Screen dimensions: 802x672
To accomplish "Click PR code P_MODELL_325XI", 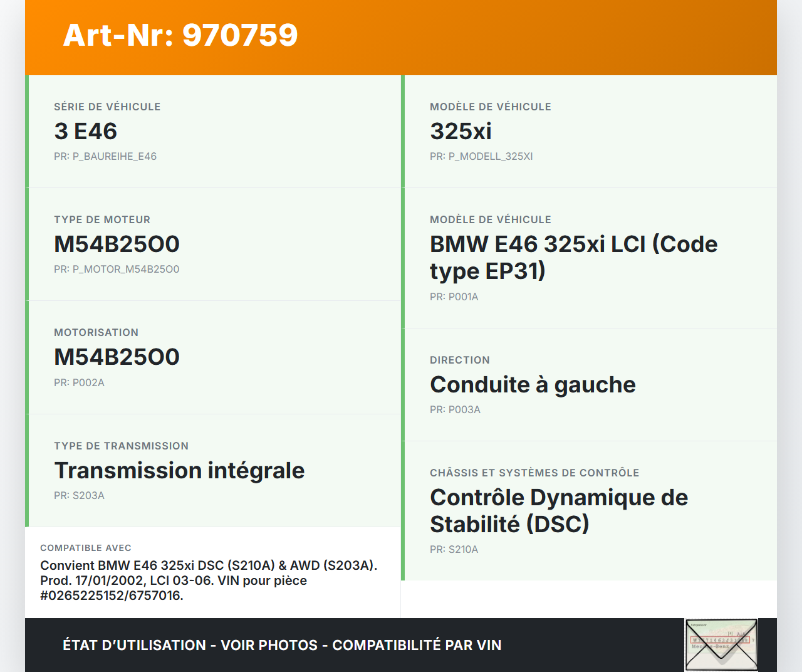I will click(481, 156).
